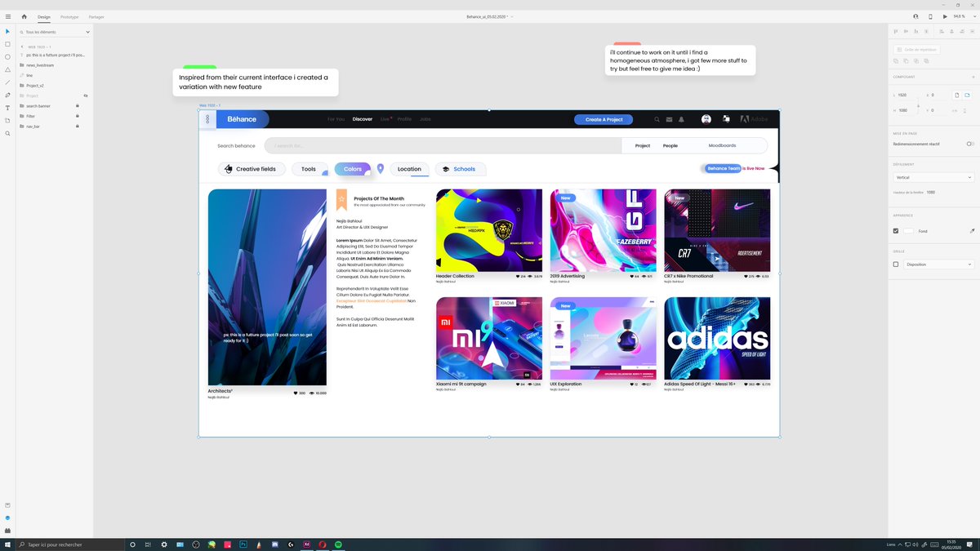This screenshot has width=980, height=551.
Task: Switch to the Prototype tab
Action: point(69,16)
